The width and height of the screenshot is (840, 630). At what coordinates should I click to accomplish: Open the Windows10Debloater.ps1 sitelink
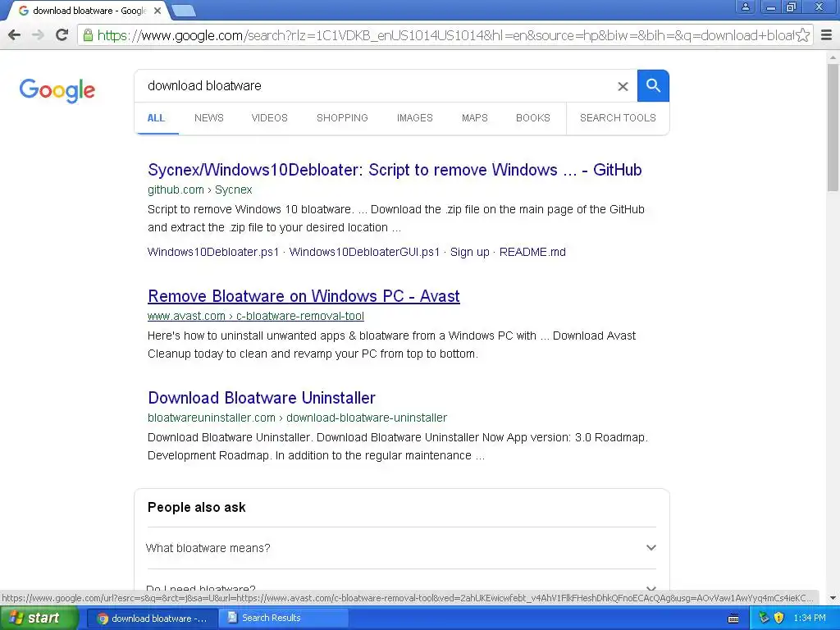(x=213, y=252)
